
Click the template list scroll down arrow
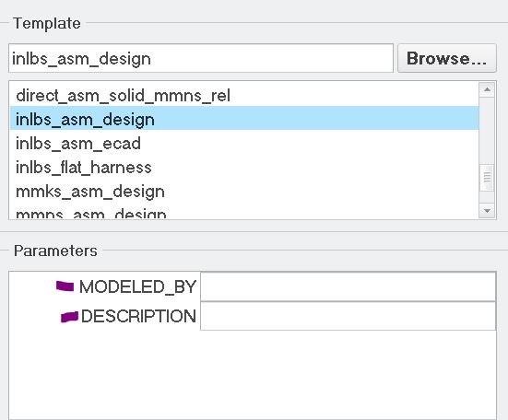tap(487, 211)
